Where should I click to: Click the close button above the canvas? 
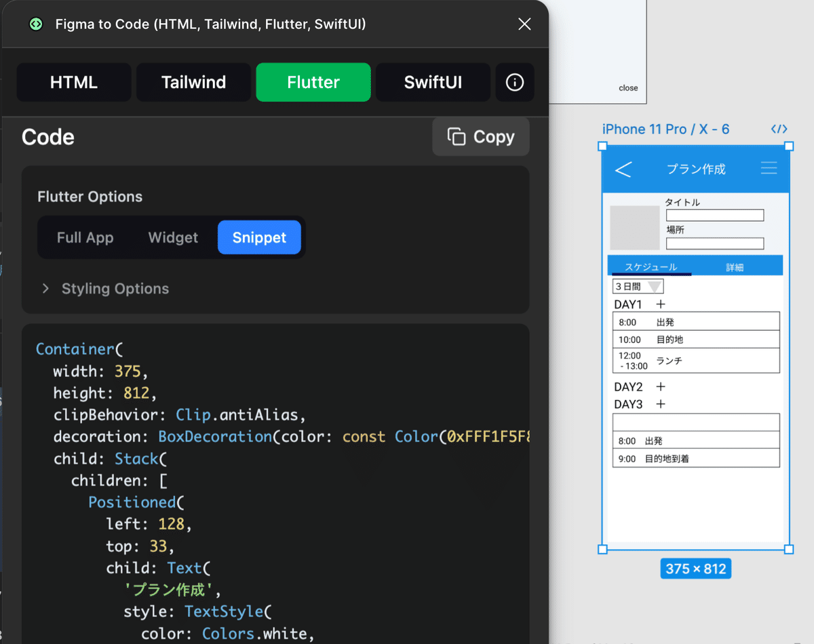point(628,87)
